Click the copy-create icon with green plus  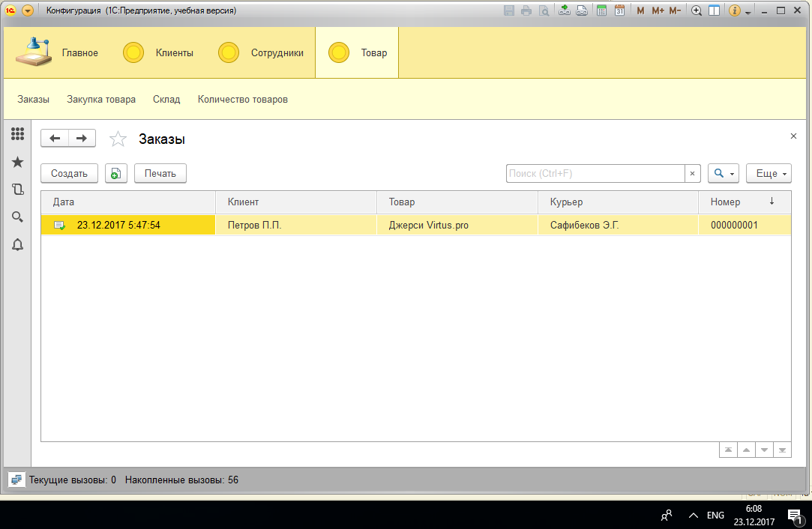point(116,173)
